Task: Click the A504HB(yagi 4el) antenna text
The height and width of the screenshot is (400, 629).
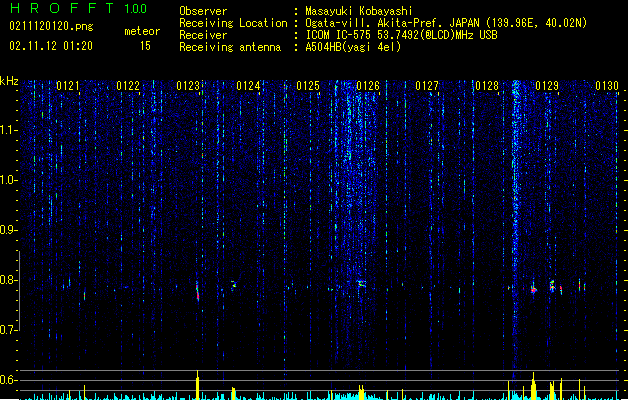Action: coord(353,47)
